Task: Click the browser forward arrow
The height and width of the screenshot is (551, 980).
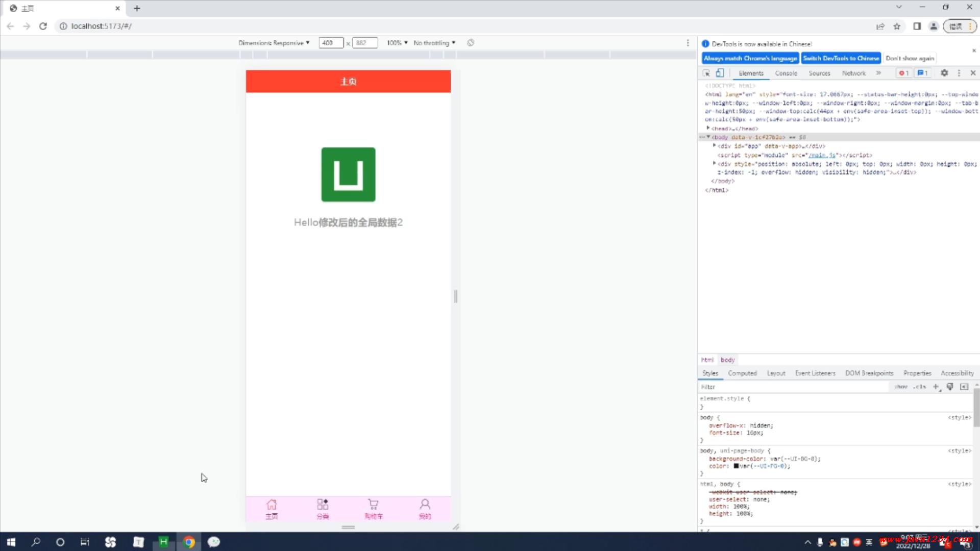Action: [27, 26]
